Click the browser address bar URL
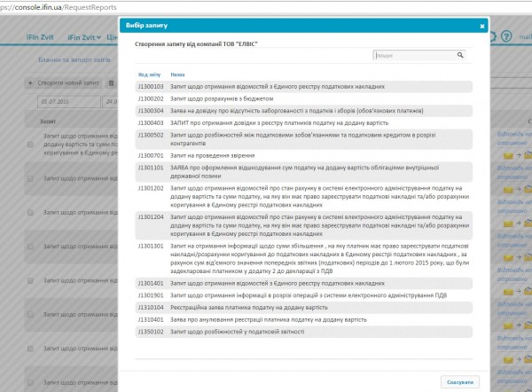Screen dimensions: 532x392 coord(58,7)
